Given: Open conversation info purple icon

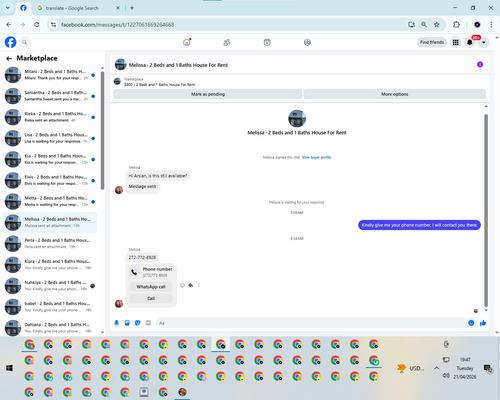Looking at the screenshot, I should click(480, 65).
